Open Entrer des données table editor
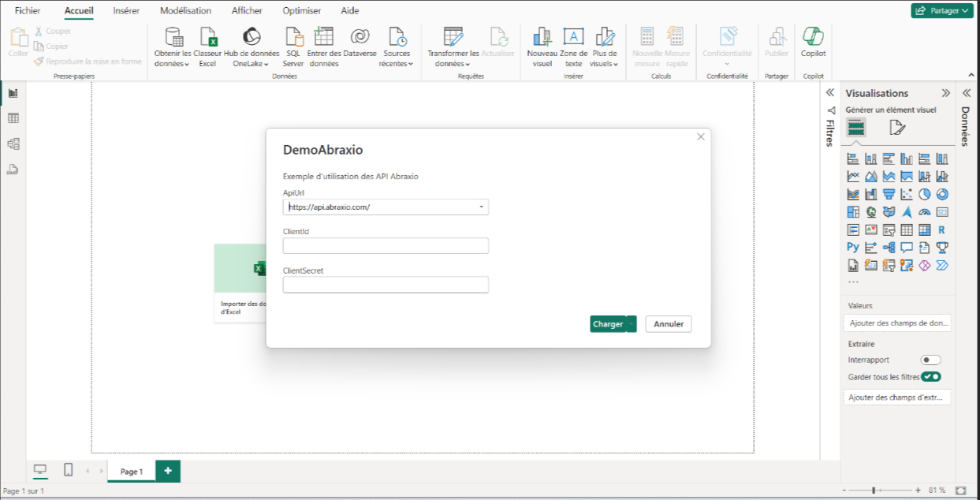The height and width of the screenshot is (500, 980). [323, 47]
